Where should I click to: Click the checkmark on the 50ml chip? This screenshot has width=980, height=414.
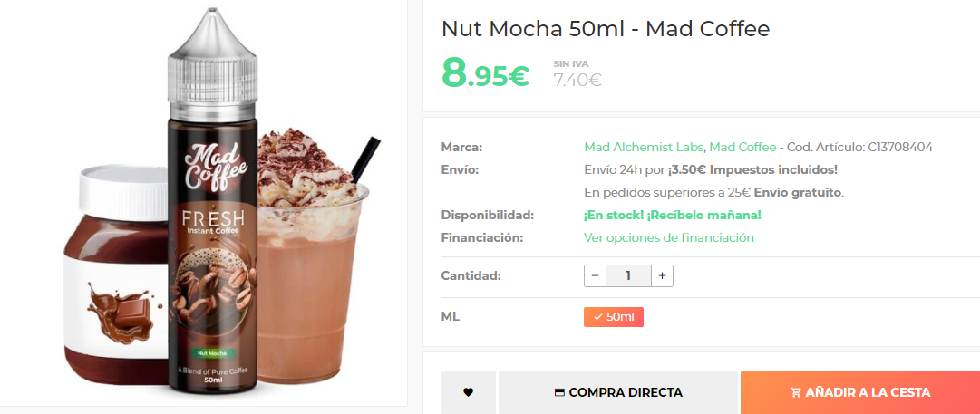(x=598, y=317)
